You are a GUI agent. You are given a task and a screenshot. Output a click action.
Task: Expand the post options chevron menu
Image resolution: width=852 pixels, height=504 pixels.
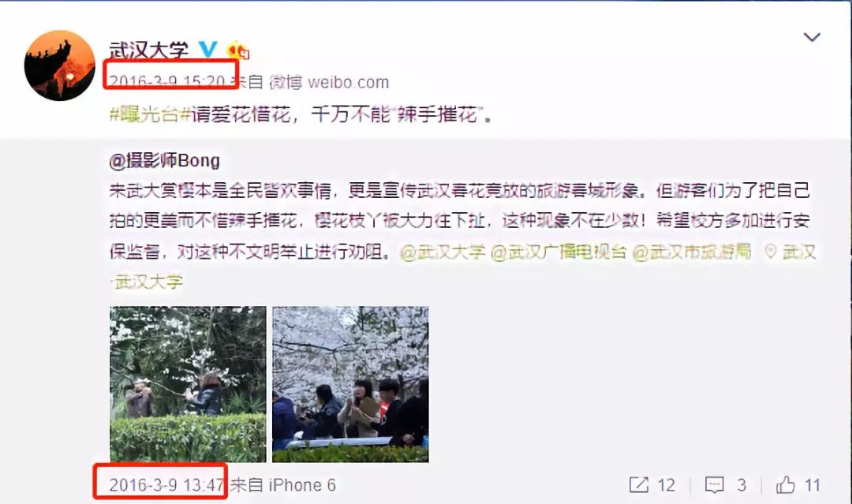[x=812, y=37]
